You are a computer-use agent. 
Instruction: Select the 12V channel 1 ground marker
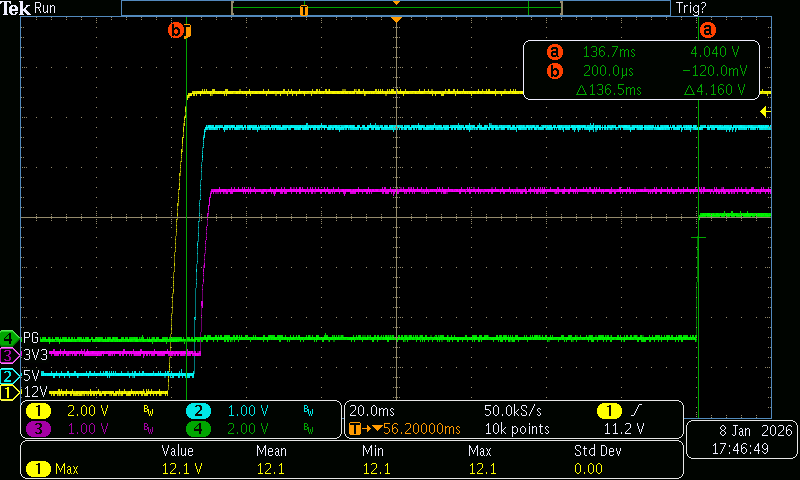pyautogui.click(x=9, y=392)
